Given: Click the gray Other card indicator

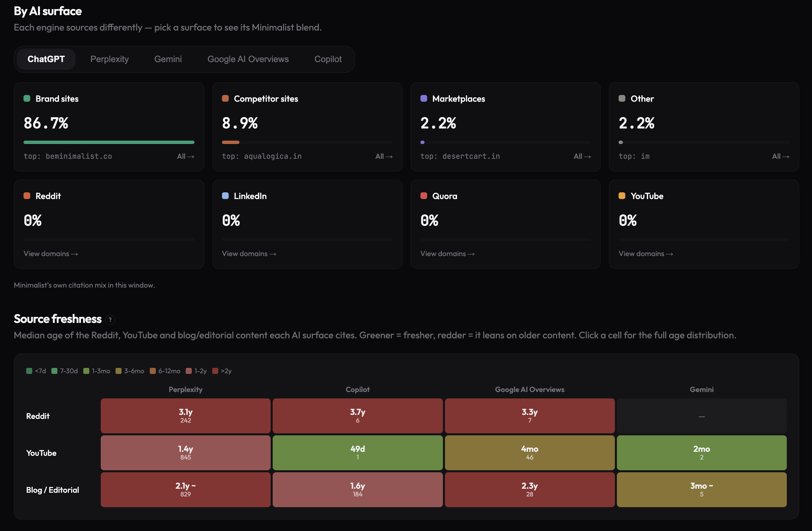Looking at the screenshot, I should pos(622,99).
